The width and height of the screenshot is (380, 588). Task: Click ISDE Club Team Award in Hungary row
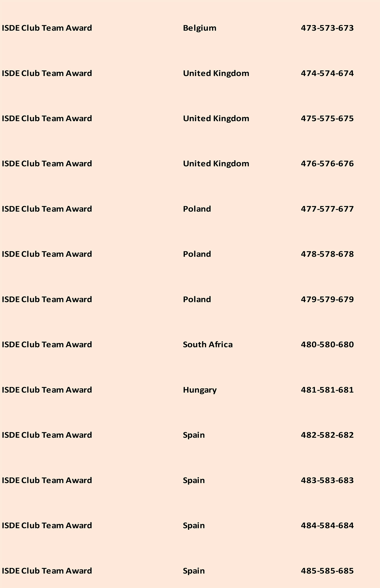[x=47, y=390]
